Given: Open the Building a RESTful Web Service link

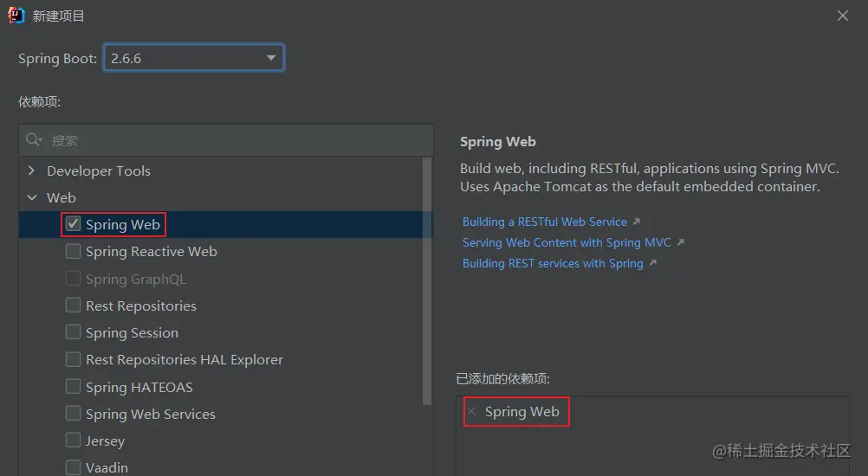Looking at the screenshot, I should coord(544,222).
